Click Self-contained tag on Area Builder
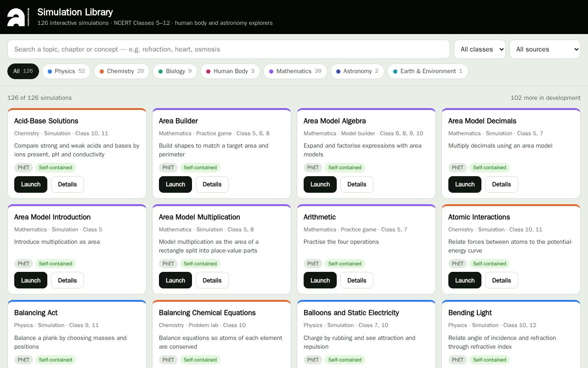The width and height of the screenshot is (588, 368). (200, 168)
